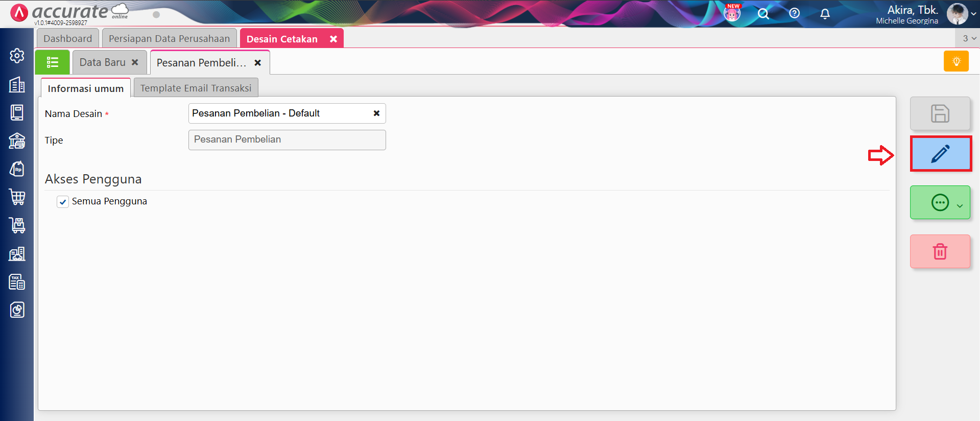Click the notification bell icon
Image resolution: width=980 pixels, height=421 pixels.
825,14
